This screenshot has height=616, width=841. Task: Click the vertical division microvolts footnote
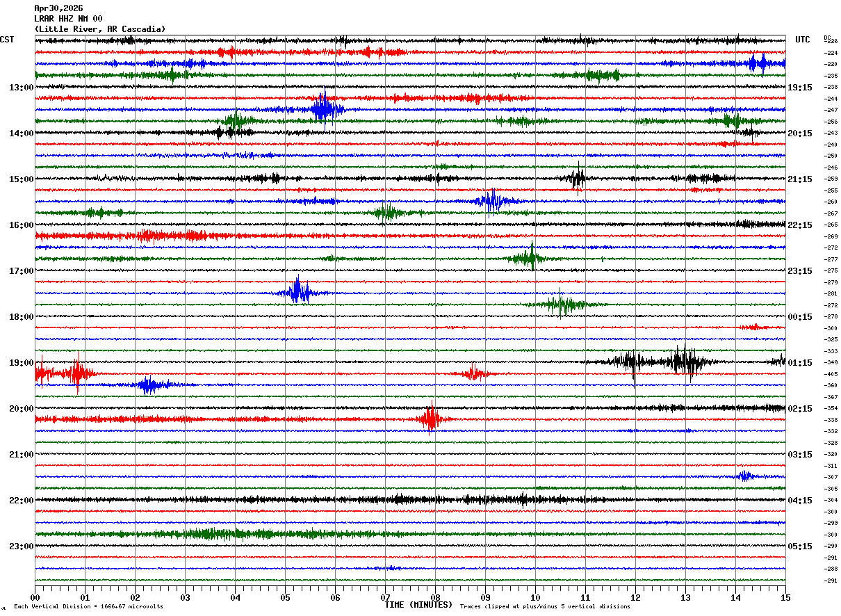[x=89, y=606]
